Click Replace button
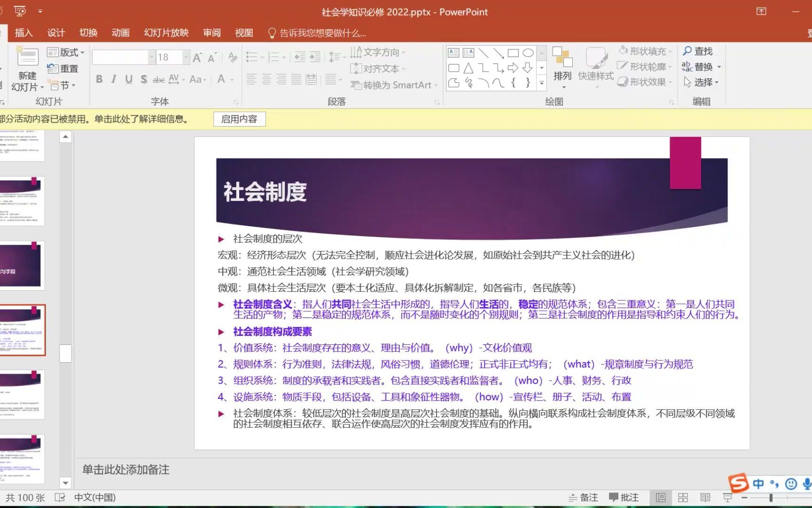The width and height of the screenshot is (812, 508). click(701, 66)
